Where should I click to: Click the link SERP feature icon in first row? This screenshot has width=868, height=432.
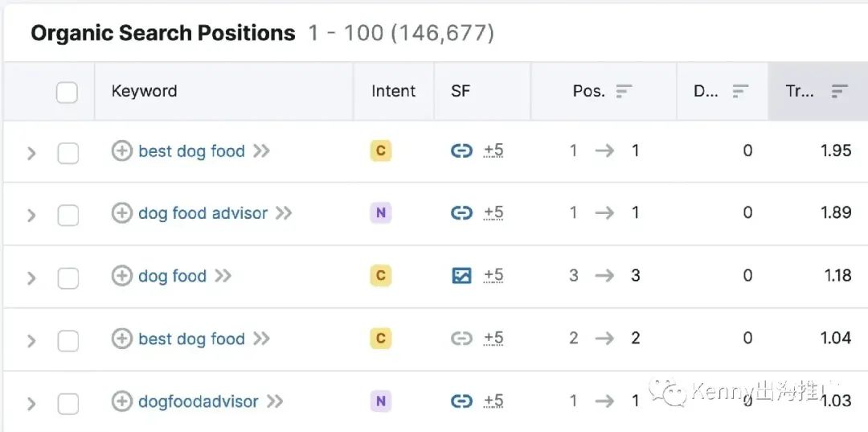461,150
